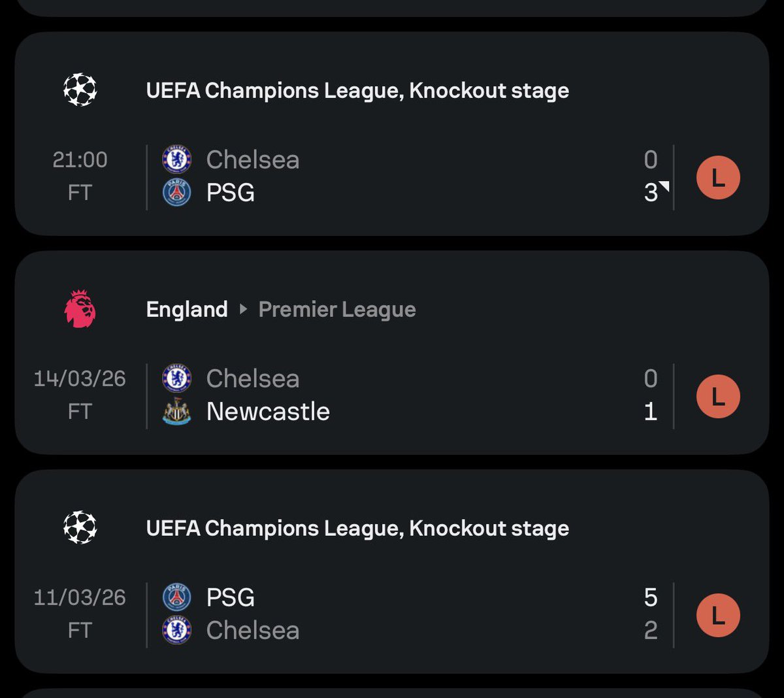
Task: Expand the arrow between England and Premier League
Action: (243, 309)
